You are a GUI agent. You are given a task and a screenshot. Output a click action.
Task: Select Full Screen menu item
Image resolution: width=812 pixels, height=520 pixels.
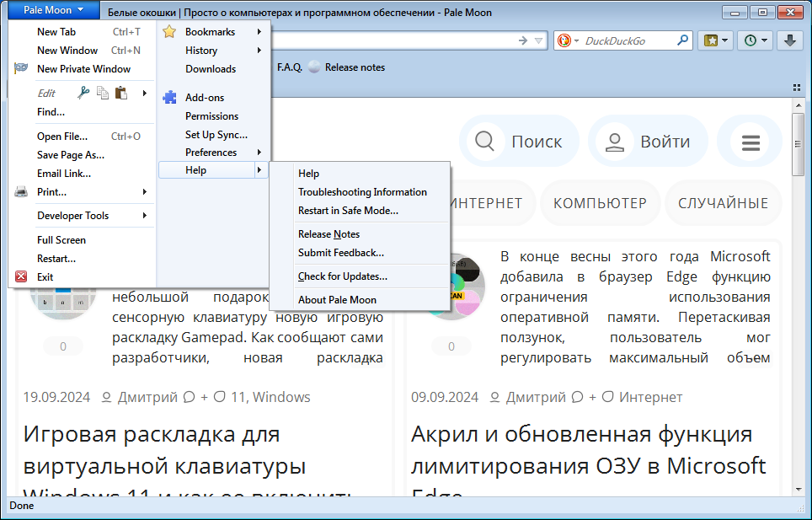point(83,240)
